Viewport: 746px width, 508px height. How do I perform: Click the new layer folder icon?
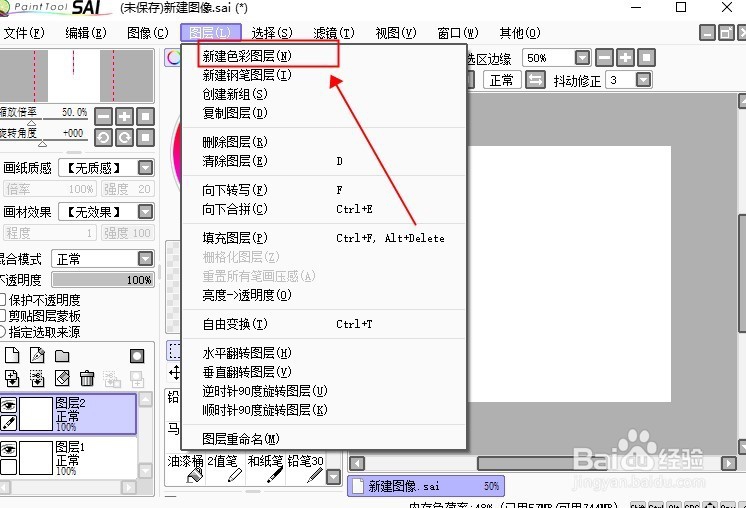point(62,356)
